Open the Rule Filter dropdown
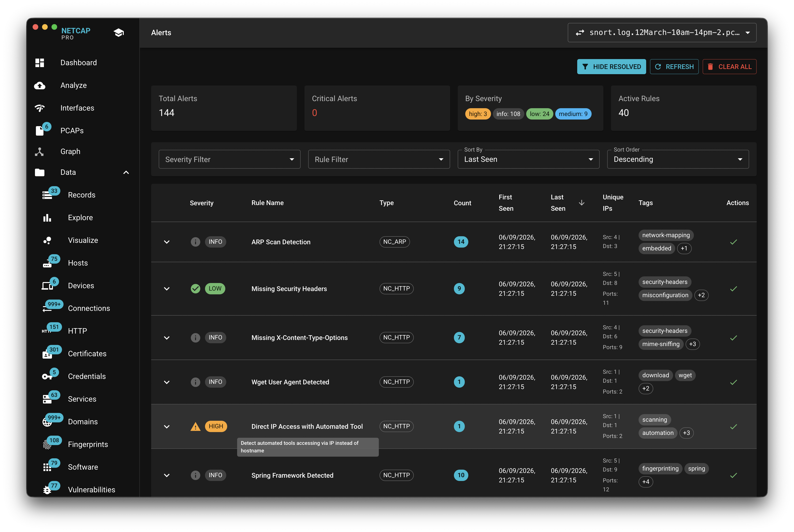Viewport: 794px width, 532px height. point(379,159)
